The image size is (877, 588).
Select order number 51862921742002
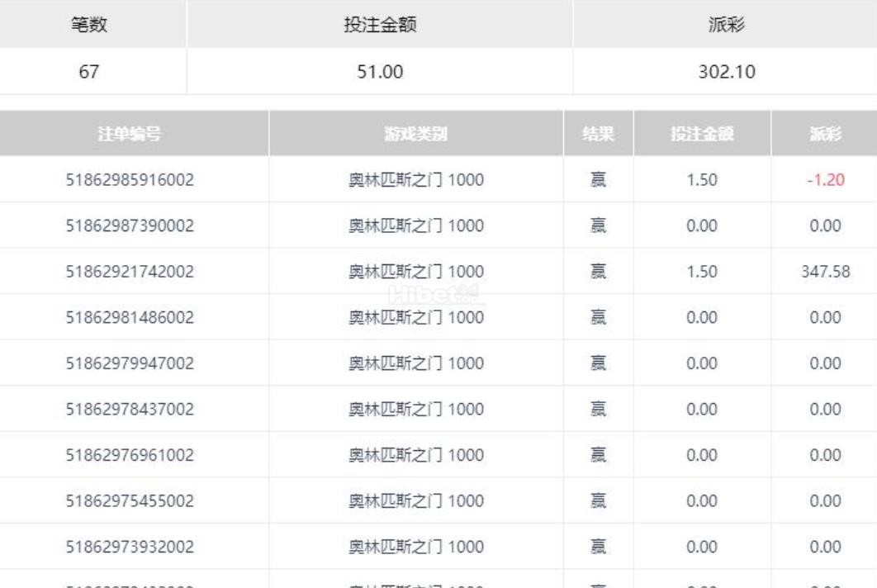pos(130,272)
